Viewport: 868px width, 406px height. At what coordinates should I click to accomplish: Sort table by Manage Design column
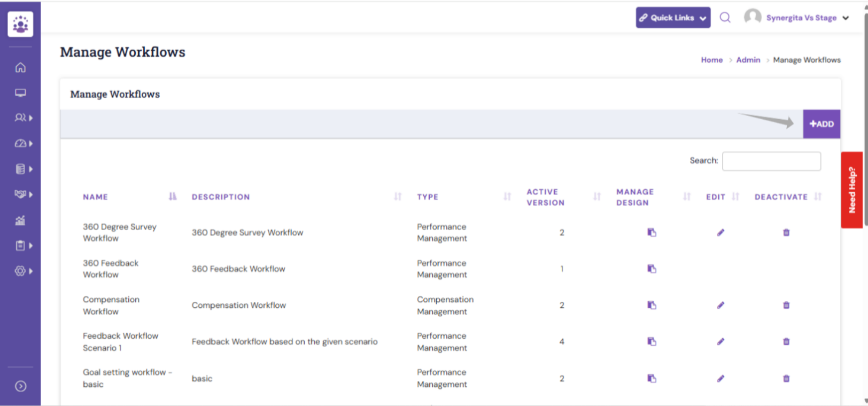(x=653, y=197)
